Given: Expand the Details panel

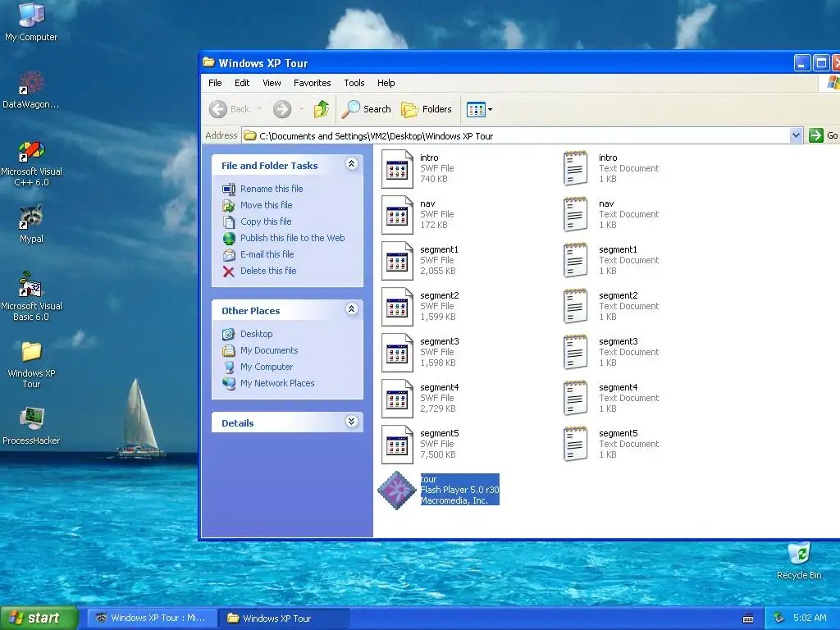Looking at the screenshot, I should (351, 422).
